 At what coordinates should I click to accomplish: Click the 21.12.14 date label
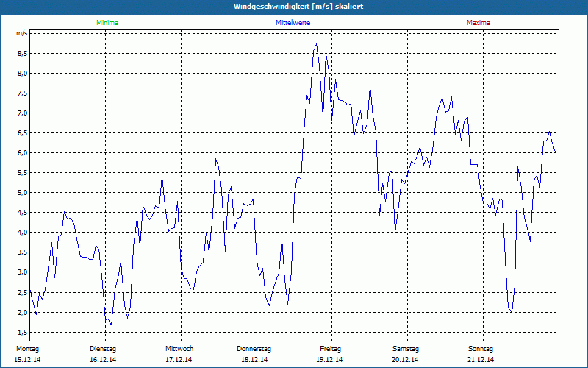click(481, 360)
